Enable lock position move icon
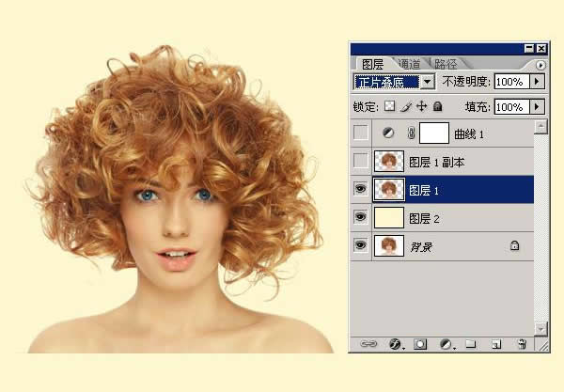Image resolution: width=564 pixels, height=392 pixels. coord(420,107)
